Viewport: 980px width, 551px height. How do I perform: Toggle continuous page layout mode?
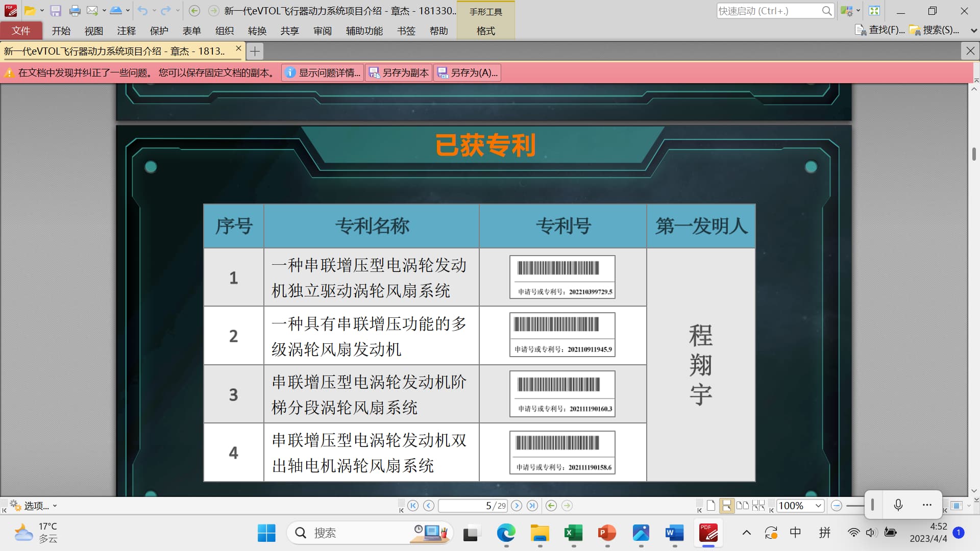(x=726, y=506)
